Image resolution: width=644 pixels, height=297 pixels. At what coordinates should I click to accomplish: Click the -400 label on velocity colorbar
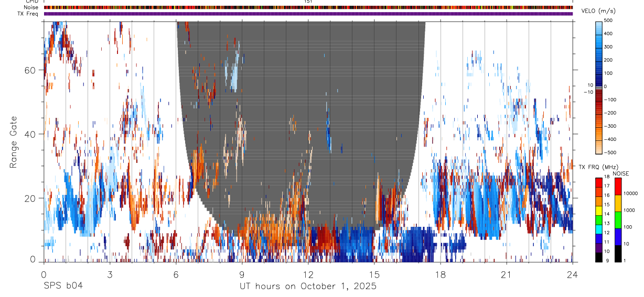610,139
